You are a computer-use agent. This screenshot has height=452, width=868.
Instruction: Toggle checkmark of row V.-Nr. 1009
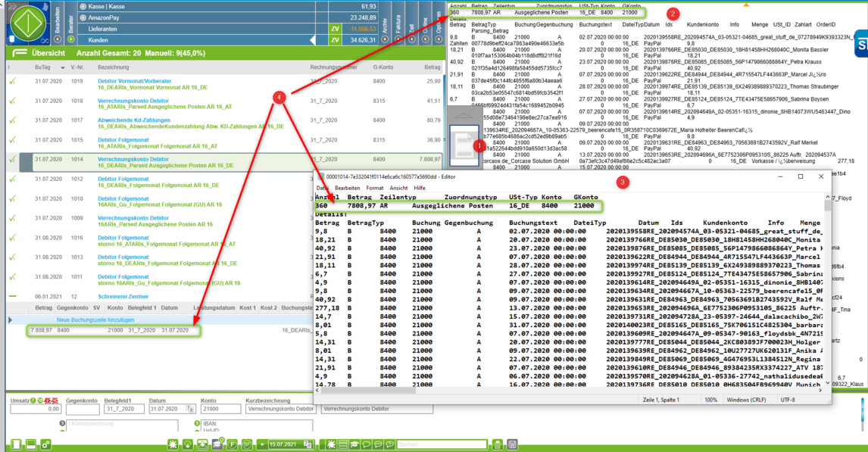click(13, 218)
